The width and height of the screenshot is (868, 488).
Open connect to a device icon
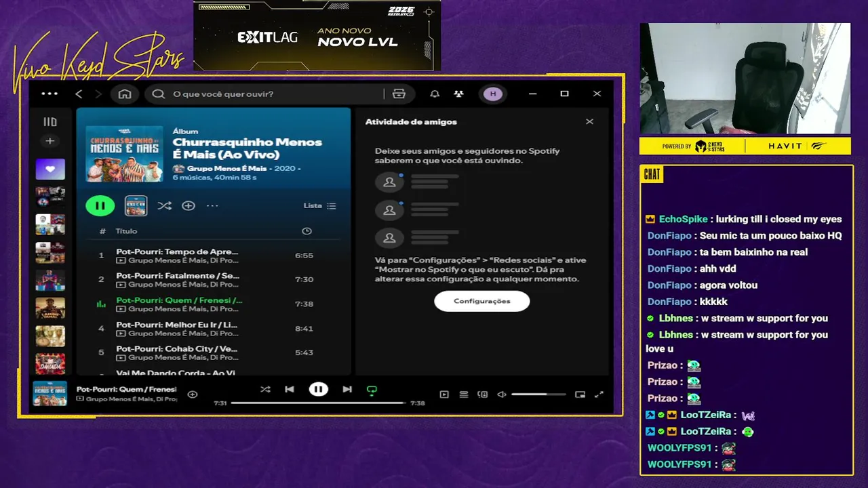coord(483,394)
